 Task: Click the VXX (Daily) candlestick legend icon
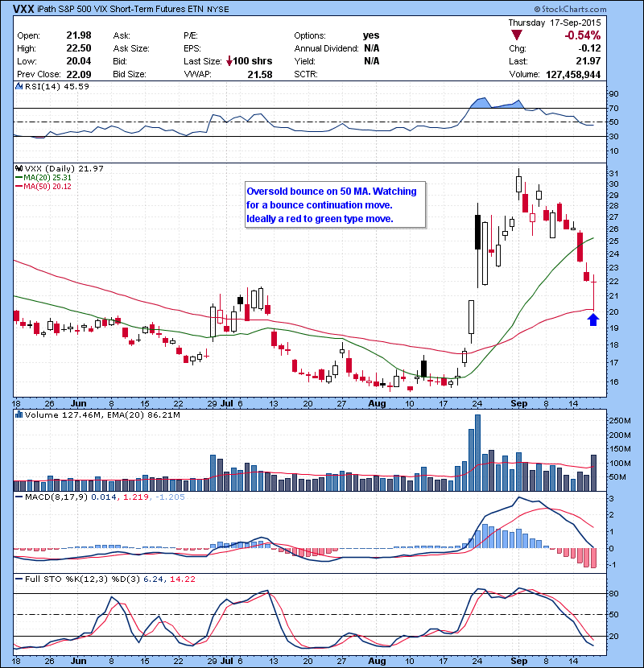19,169
